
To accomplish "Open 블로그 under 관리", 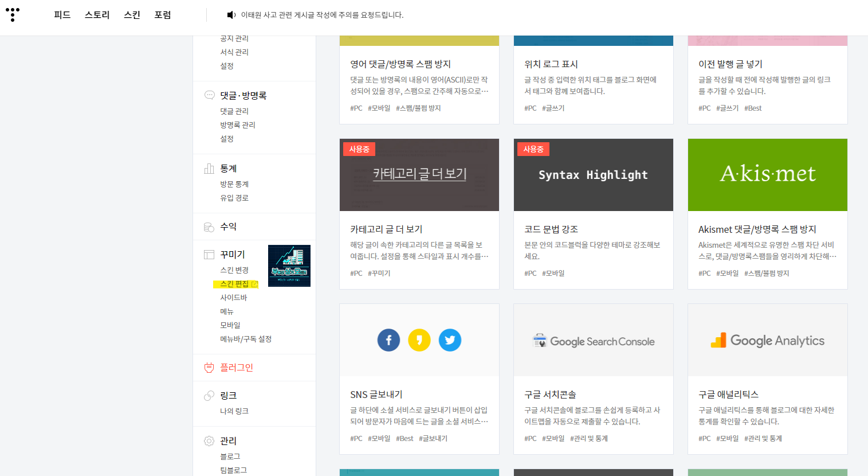I will [x=230, y=457].
